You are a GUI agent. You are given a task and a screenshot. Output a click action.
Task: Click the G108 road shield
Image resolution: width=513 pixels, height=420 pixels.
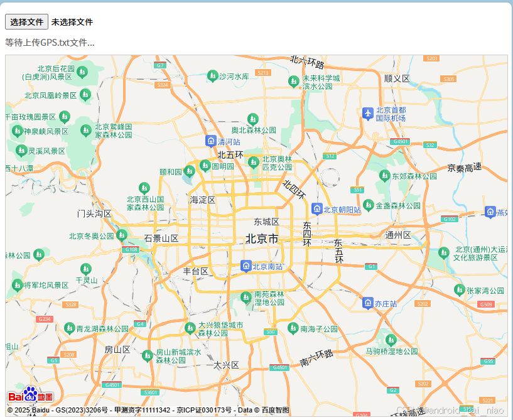(131, 249)
